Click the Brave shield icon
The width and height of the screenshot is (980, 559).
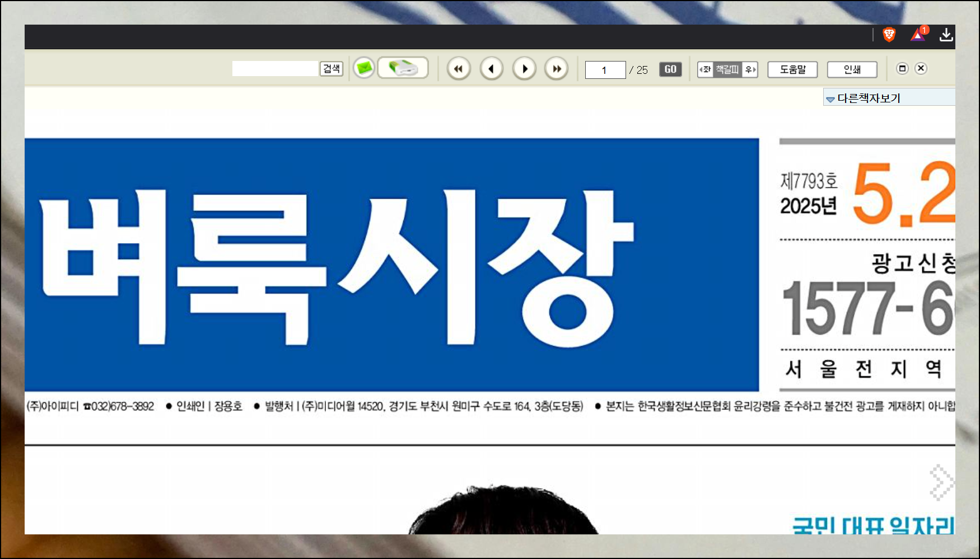point(889,35)
